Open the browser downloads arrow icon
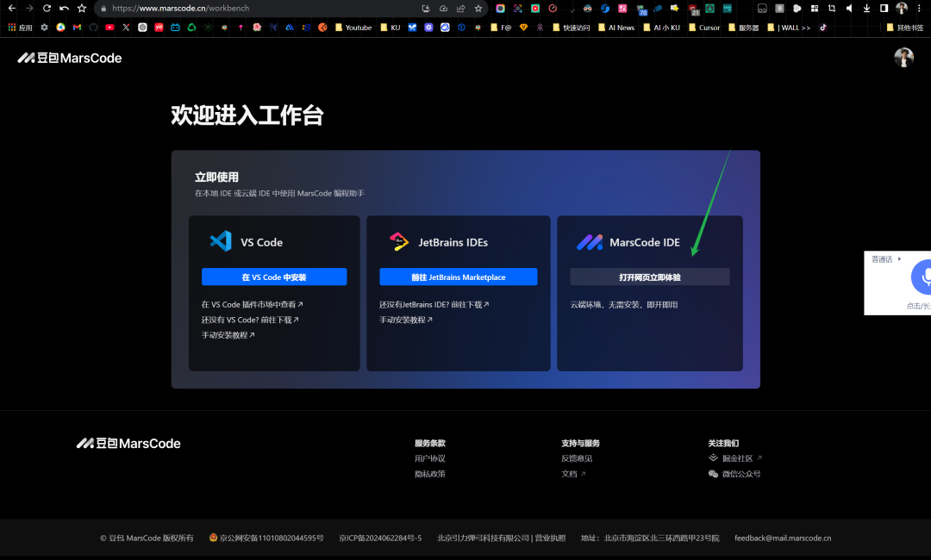931x560 pixels. (x=867, y=9)
